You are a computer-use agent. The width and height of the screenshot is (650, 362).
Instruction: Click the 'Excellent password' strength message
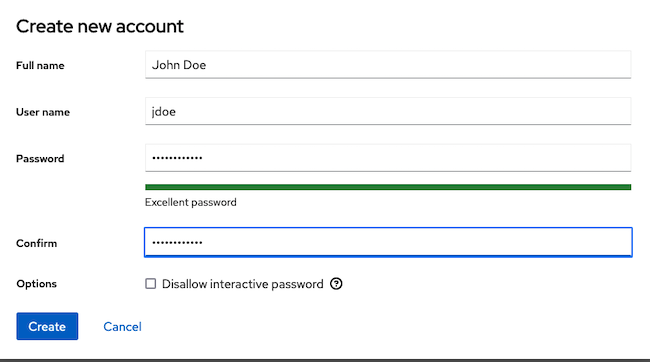(x=191, y=202)
